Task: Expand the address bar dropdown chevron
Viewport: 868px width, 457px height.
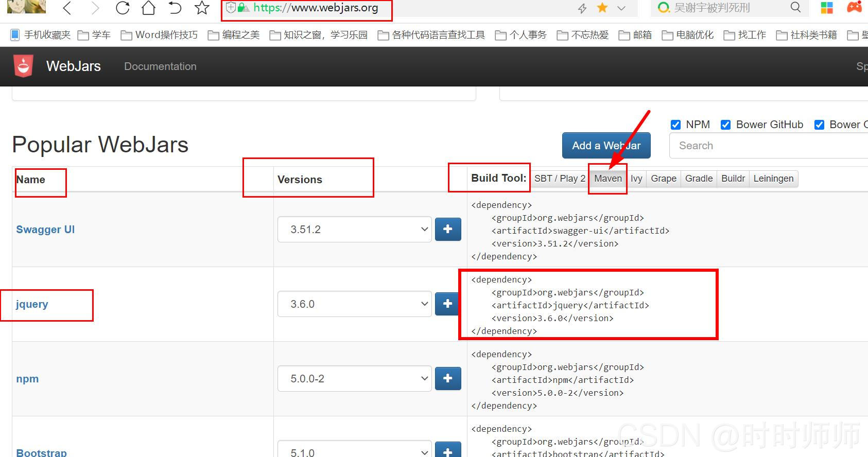Action: [x=621, y=8]
